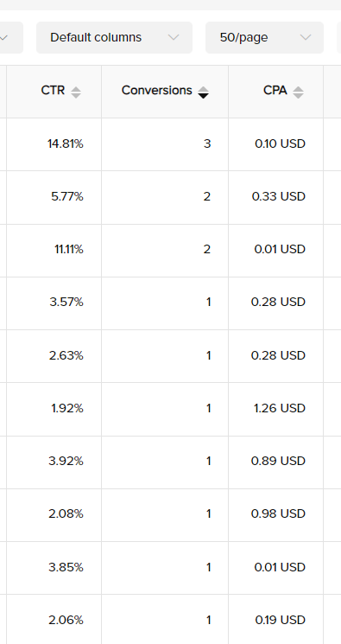Select the 0.98 USD CPA cell
This screenshot has height=644, width=341.
275,514
